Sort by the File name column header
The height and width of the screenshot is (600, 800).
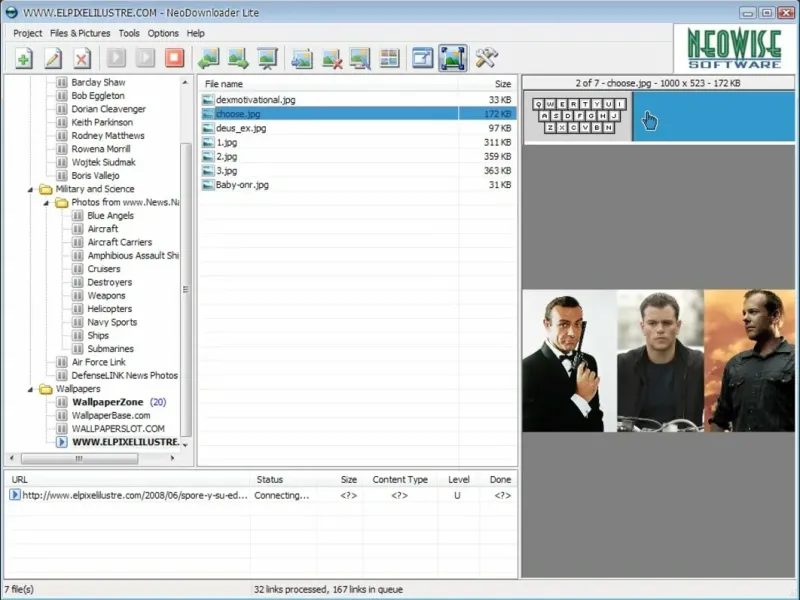(329, 84)
